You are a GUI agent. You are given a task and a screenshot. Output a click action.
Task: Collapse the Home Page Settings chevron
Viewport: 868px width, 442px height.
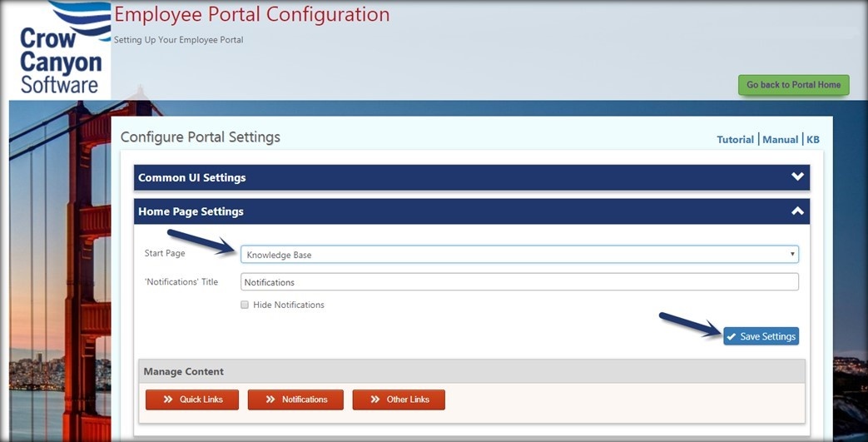click(x=797, y=211)
